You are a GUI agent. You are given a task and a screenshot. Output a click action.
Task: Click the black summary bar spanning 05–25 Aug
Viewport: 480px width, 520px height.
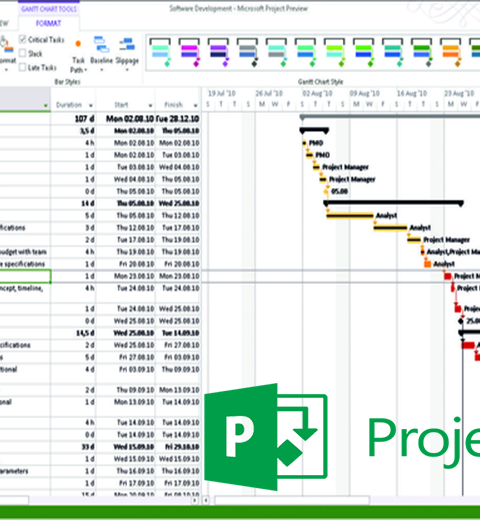pyautogui.click(x=393, y=203)
